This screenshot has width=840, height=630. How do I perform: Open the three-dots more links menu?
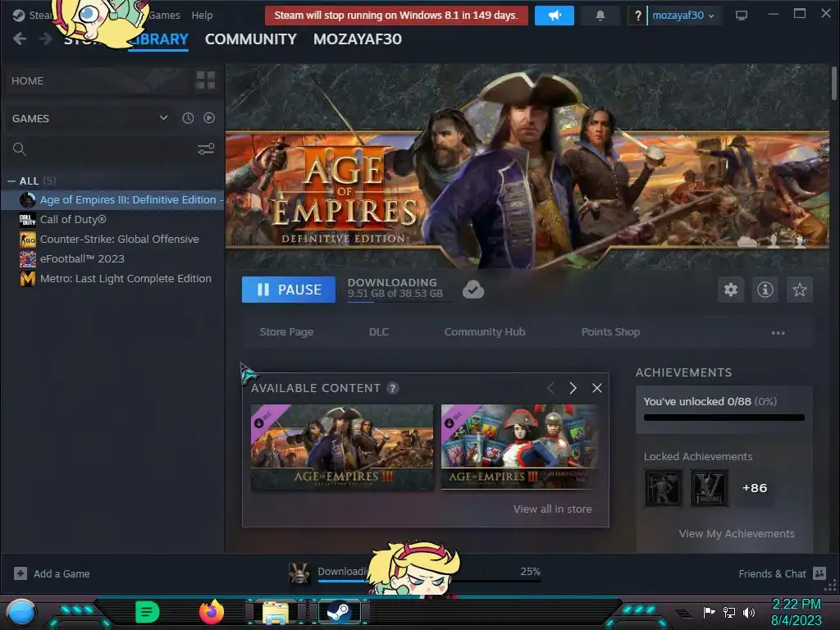tap(778, 333)
